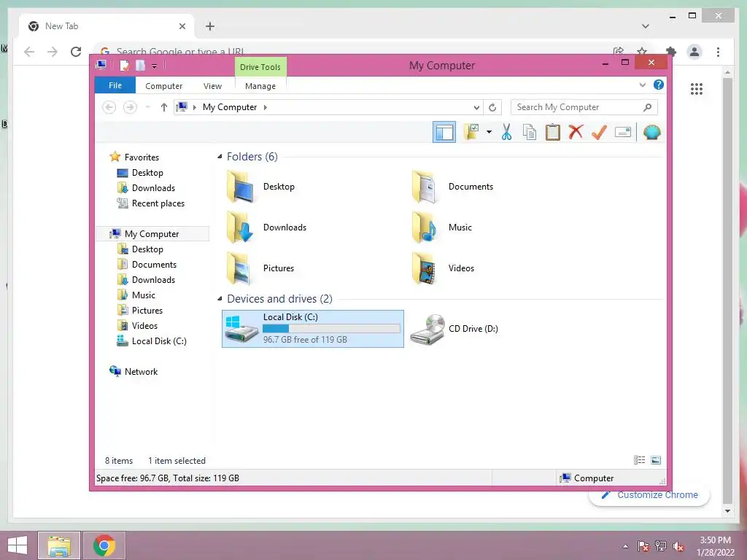Switch to details view icon
Image resolution: width=747 pixels, height=560 pixels.
click(x=639, y=459)
